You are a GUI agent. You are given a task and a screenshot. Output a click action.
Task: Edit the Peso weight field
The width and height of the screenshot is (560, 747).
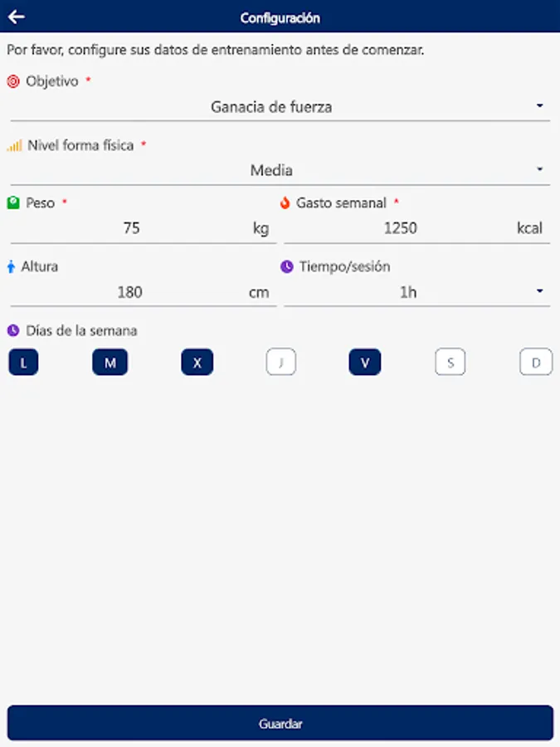coord(131,228)
